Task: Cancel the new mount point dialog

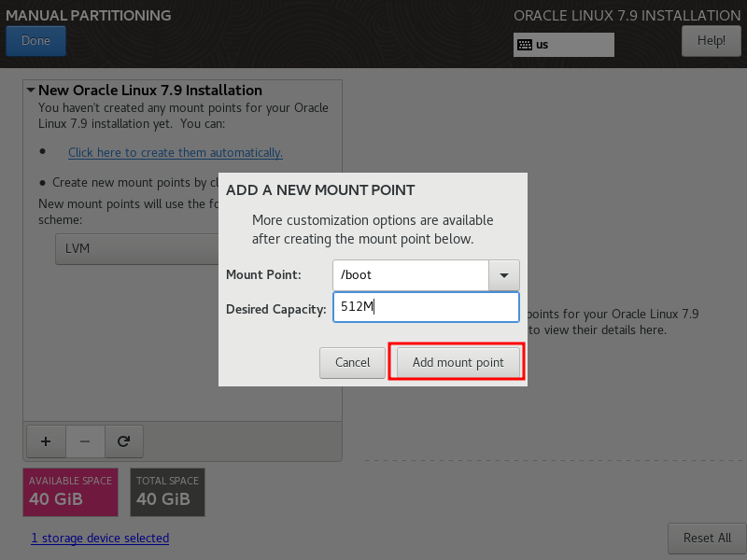Action: [352, 362]
